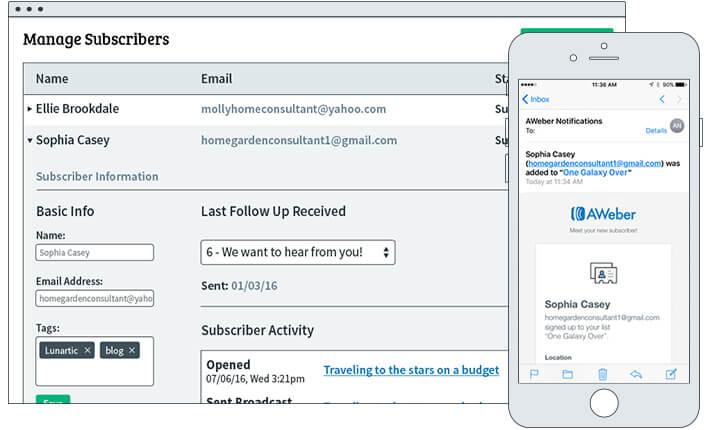
Task: Tap the folder icon in mail toolbar
Action: (568, 374)
